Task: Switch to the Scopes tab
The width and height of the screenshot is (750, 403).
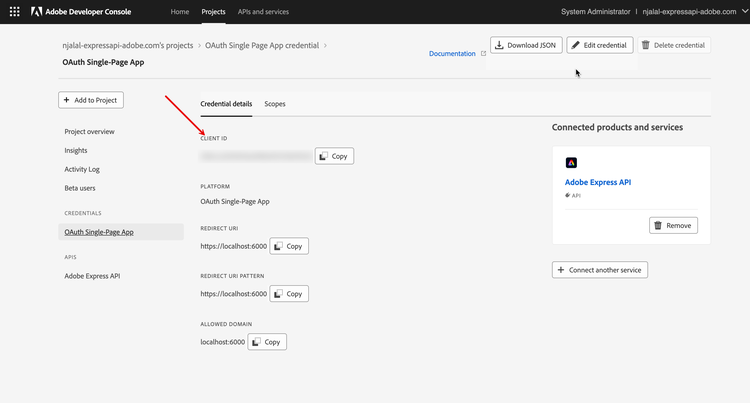Action: pos(275,104)
